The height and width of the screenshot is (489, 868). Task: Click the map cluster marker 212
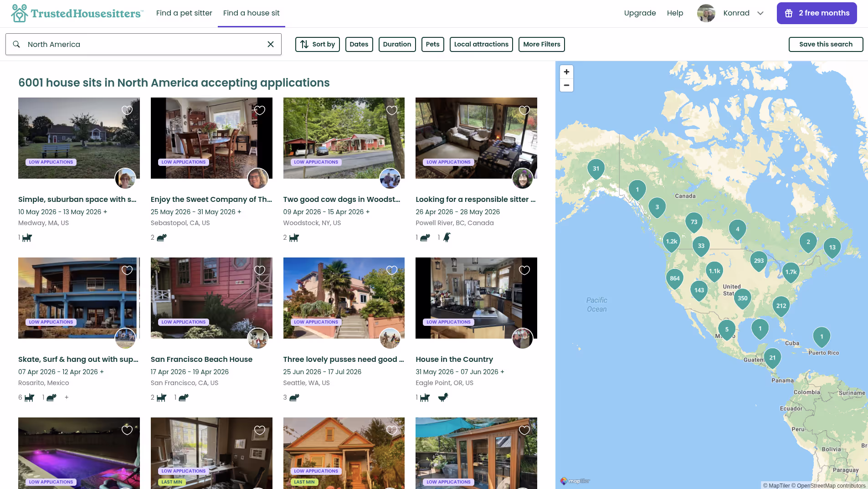click(x=781, y=306)
